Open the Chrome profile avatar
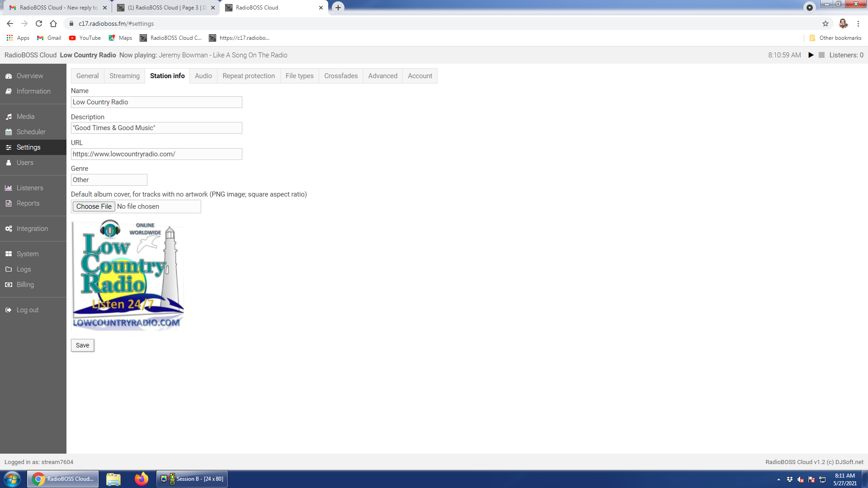Screen dimensions: 868x488 click(x=843, y=23)
